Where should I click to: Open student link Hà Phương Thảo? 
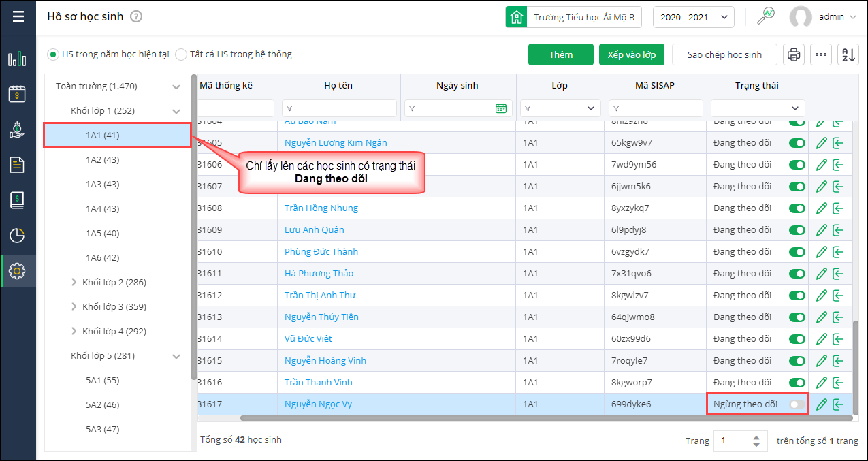point(319,273)
